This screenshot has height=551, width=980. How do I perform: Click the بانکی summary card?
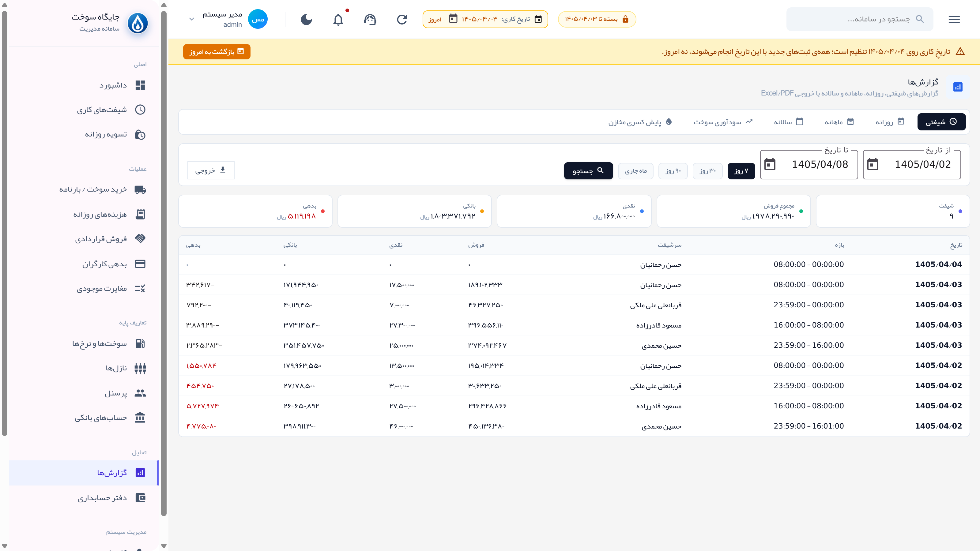(x=414, y=211)
